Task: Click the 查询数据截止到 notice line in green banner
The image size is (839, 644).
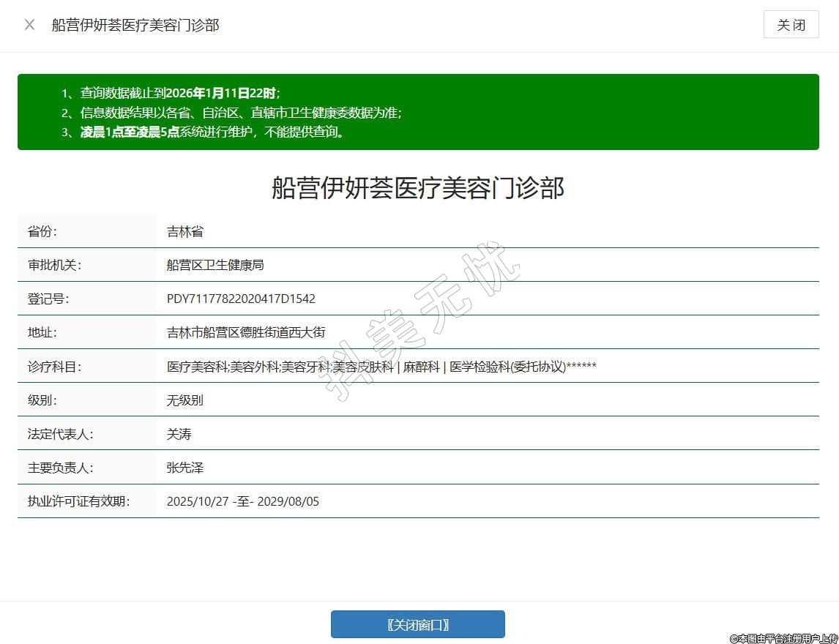Action: click(180, 93)
